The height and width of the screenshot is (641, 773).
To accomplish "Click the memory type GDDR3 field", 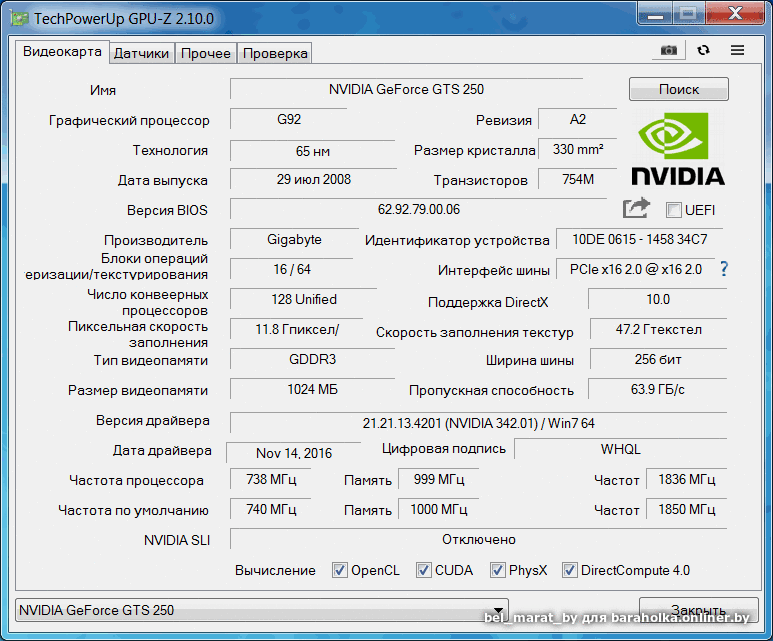I will pyautogui.click(x=312, y=359).
